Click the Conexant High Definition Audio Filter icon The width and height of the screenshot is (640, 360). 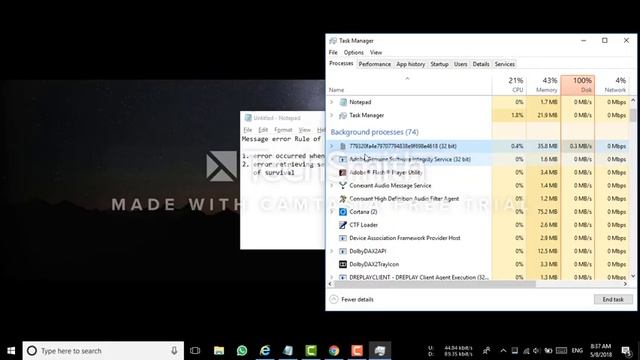click(x=343, y=198)
